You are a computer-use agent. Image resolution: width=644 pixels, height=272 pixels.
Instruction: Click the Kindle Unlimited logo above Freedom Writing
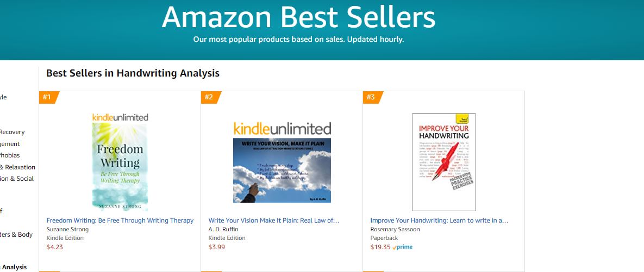(x=120, y=117)
